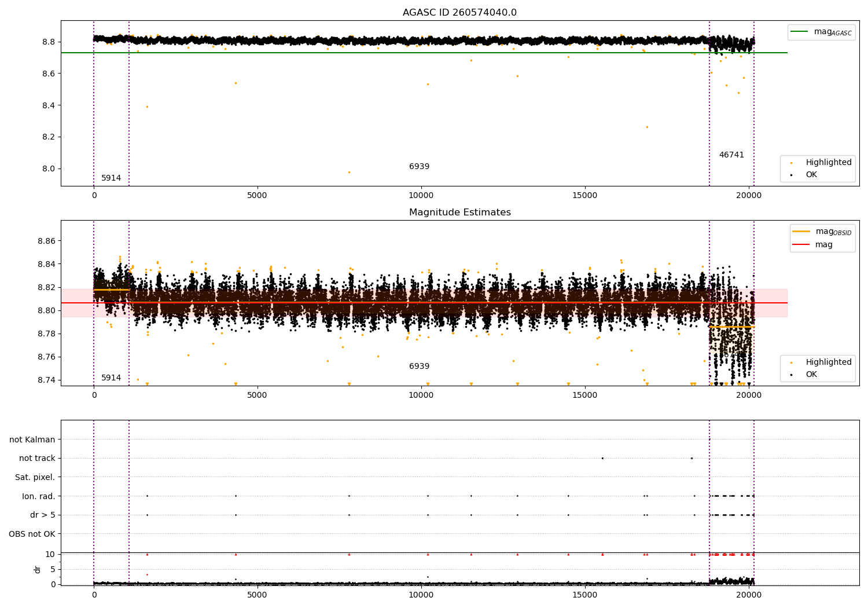Click the 'dr' y-axis label in bottom plot

pos(38,569)
